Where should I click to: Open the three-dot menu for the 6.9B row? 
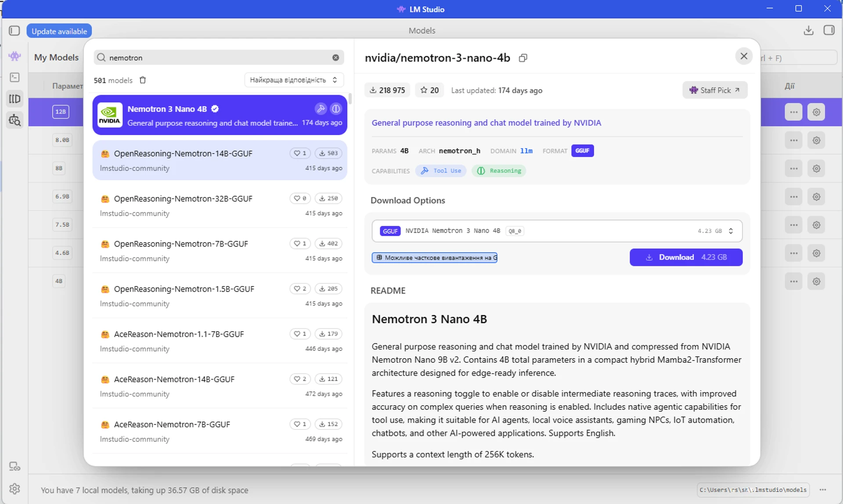pos(793,197)
